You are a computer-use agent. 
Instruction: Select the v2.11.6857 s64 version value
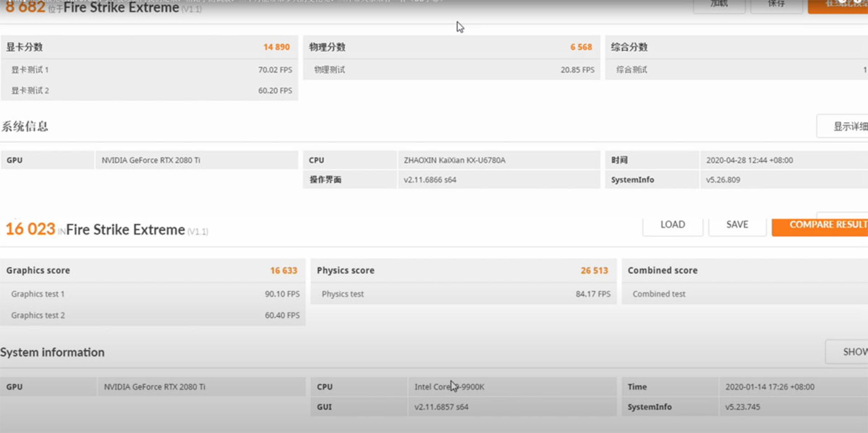(441, 407)
